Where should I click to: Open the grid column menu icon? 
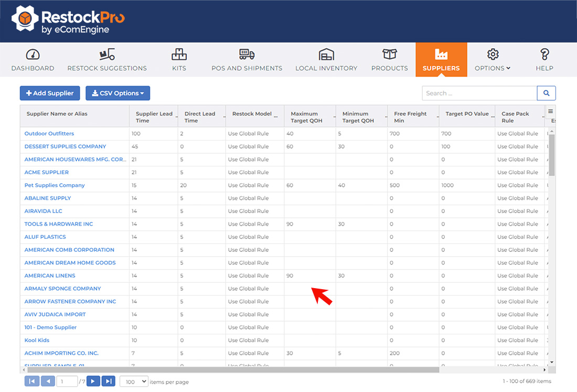coord(550,111)
